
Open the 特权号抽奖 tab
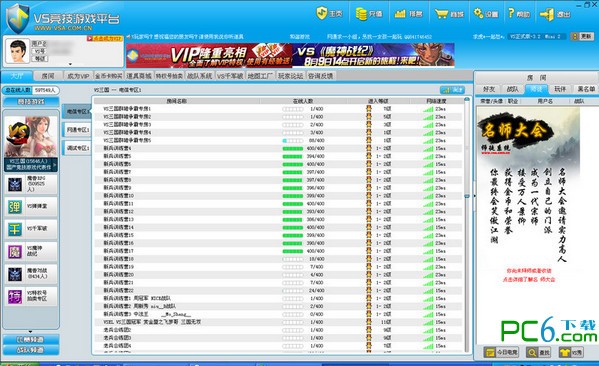169,76
